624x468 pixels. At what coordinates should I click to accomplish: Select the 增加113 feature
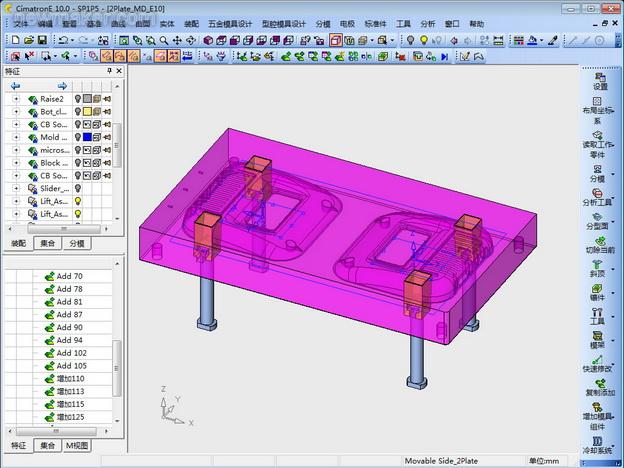click(x=70, y=391)
